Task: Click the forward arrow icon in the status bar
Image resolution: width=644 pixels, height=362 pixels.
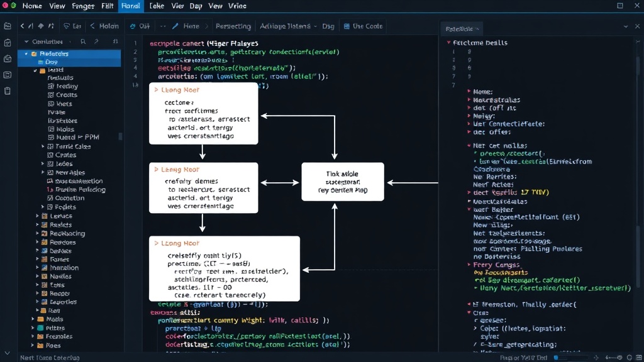Action: 596,358
